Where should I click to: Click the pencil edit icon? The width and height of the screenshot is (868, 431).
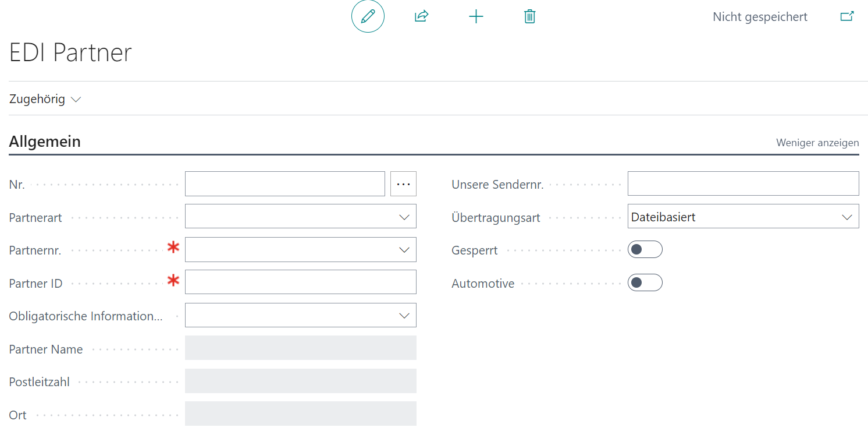pos(368,16)
